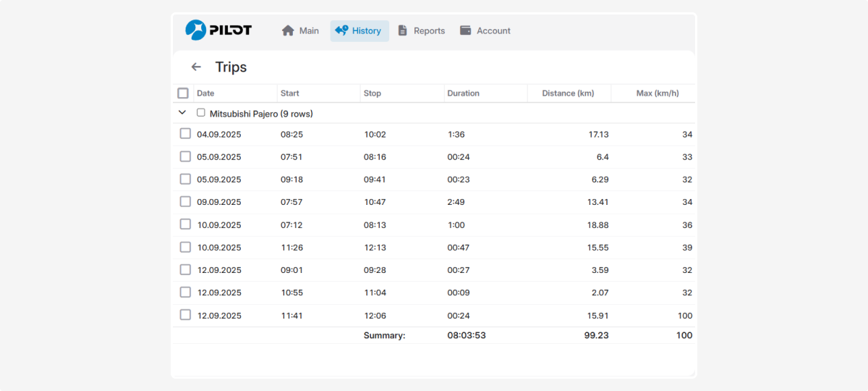This screenshot has width=868, height=391.
Task: Click the Account wallet icon
Action: pyautogui.click(x=466, y=30)
